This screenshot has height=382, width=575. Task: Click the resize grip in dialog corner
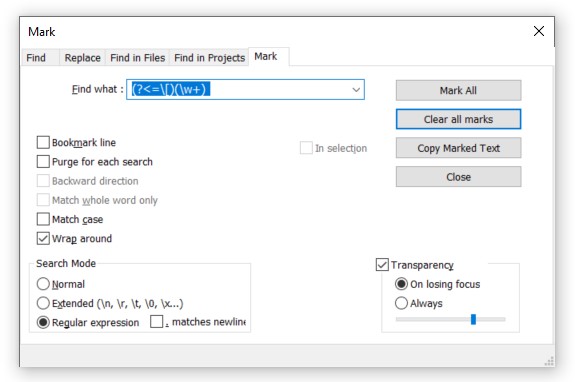[x=549, y=361]
